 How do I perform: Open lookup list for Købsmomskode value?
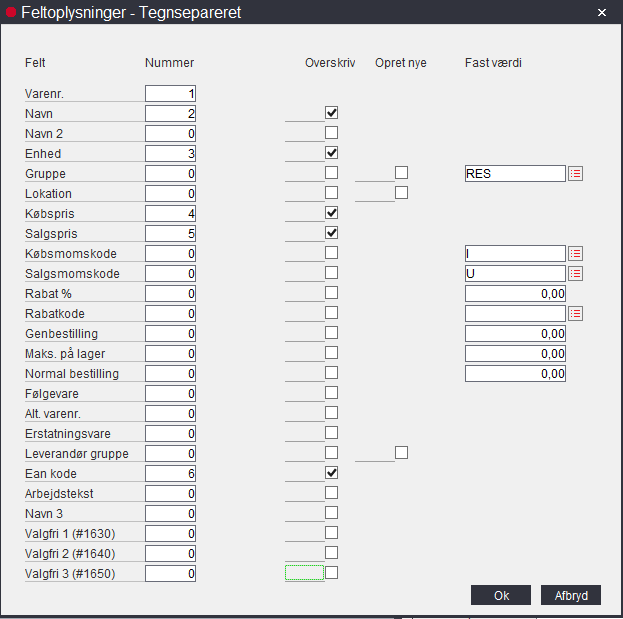coord(575,253)
